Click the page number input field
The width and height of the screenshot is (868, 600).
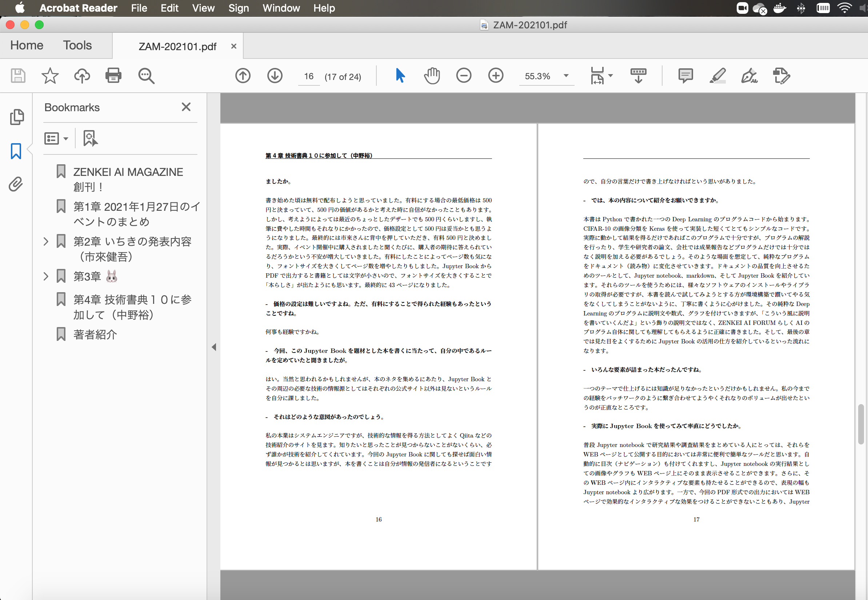pyautogui.click(x=309, y=76)
